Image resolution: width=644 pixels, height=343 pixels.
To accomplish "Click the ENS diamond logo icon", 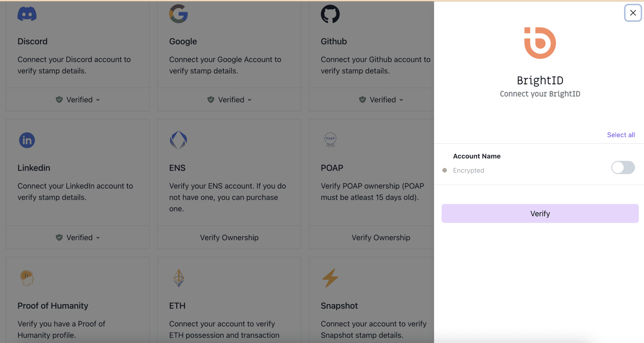I will click(178, 140).
